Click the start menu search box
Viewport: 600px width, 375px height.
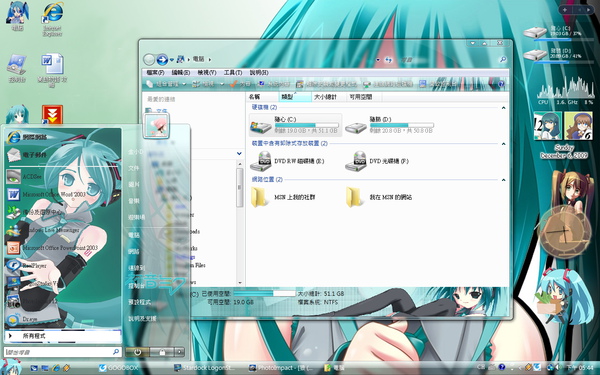tap(62, 352)
